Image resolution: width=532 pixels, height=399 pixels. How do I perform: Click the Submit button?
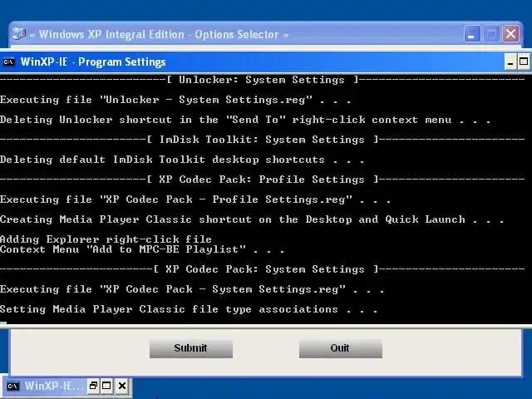[x=191, y=349]
